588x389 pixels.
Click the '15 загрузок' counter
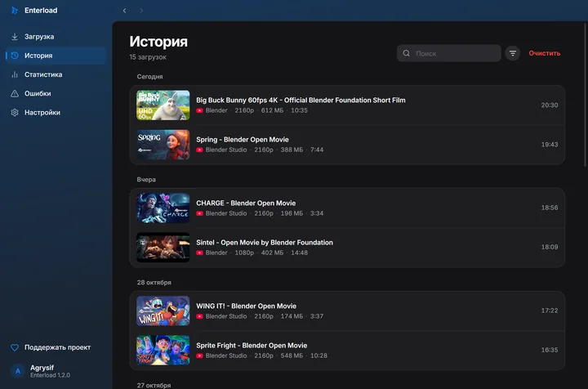[148, 57]
